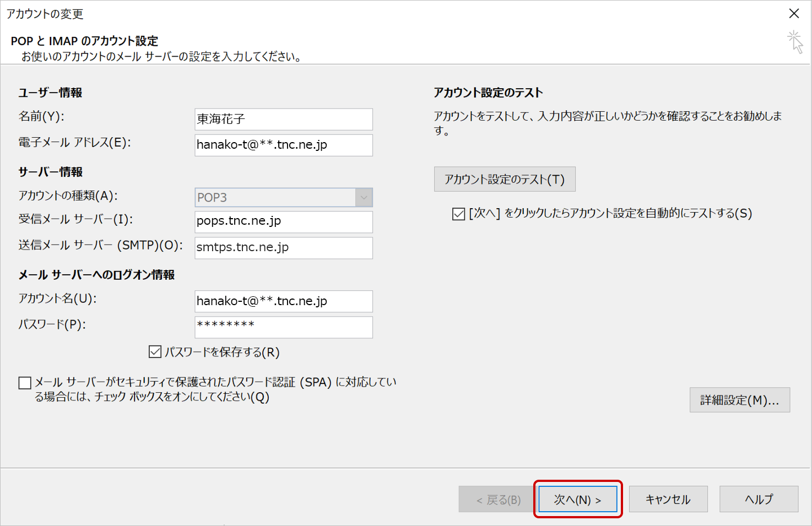Viewport: 812px width, 526px height.
Task: Click the ヘルプ button
Action: (759, 499)
